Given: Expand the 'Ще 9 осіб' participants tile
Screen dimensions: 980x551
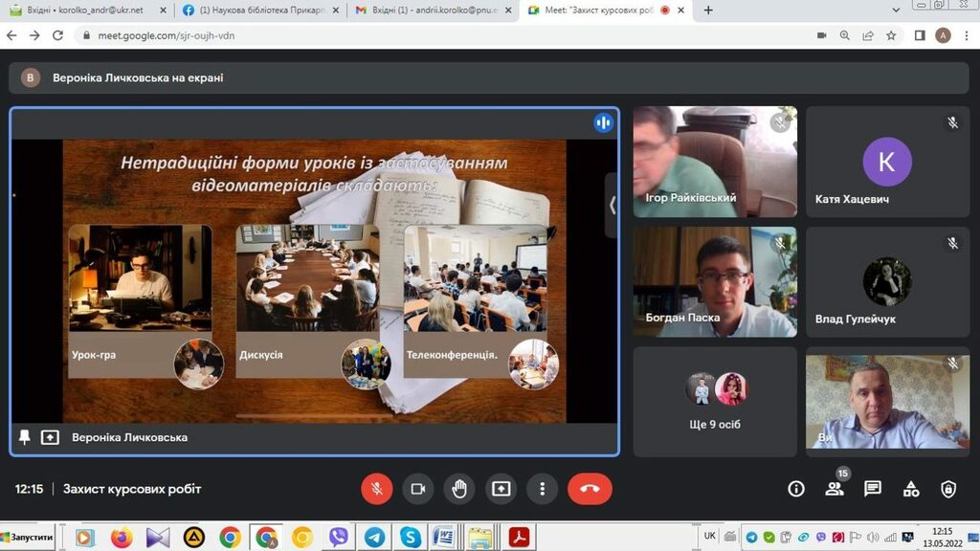Looking at the screenshot, I should pos(715,401).
